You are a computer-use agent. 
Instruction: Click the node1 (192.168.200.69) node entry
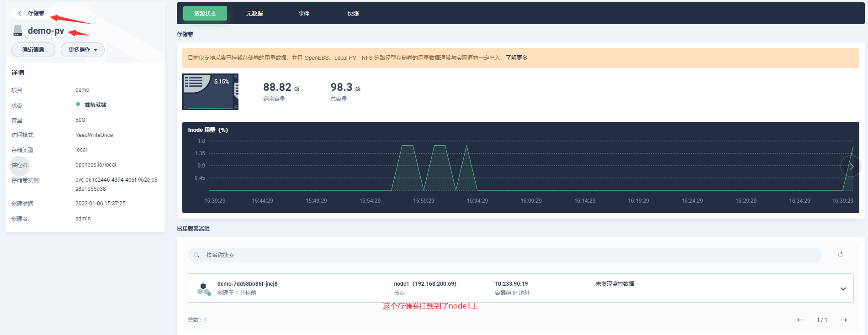click(425, 284)
